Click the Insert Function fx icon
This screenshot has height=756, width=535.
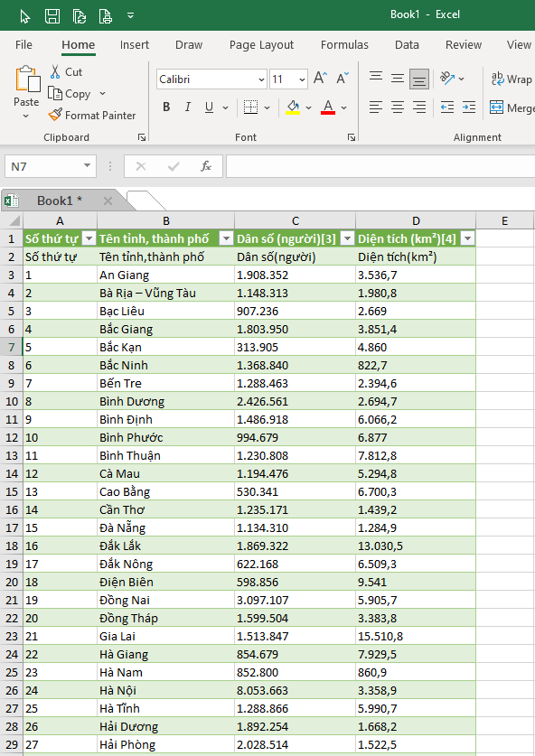tap(206, 166)
